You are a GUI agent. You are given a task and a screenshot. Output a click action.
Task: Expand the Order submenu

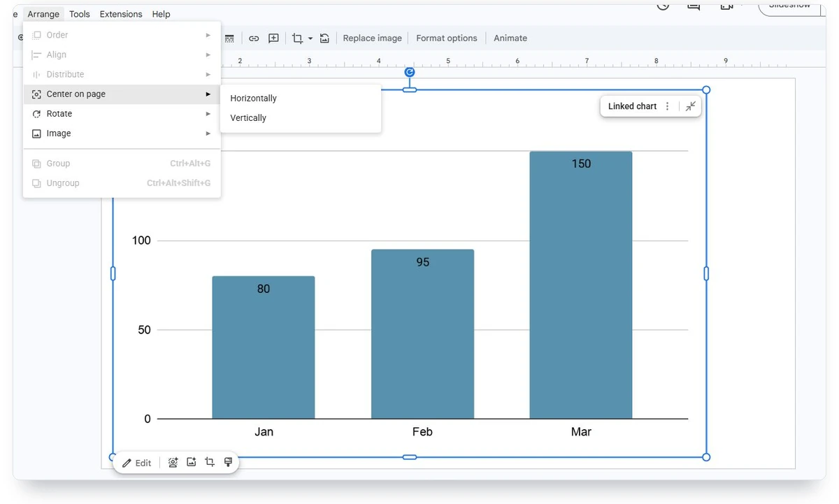[x=122, y=35]
